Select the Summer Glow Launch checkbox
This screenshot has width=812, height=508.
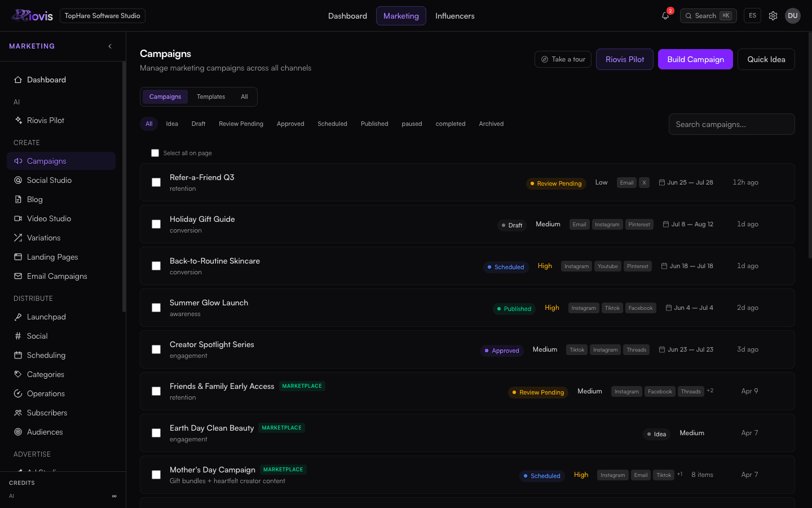(156, 308)
